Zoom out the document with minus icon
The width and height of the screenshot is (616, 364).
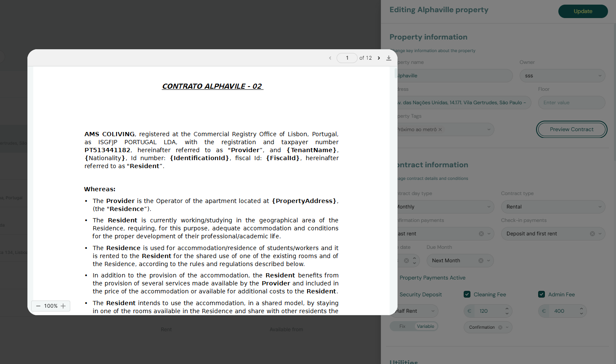click(x=38, y=306)
